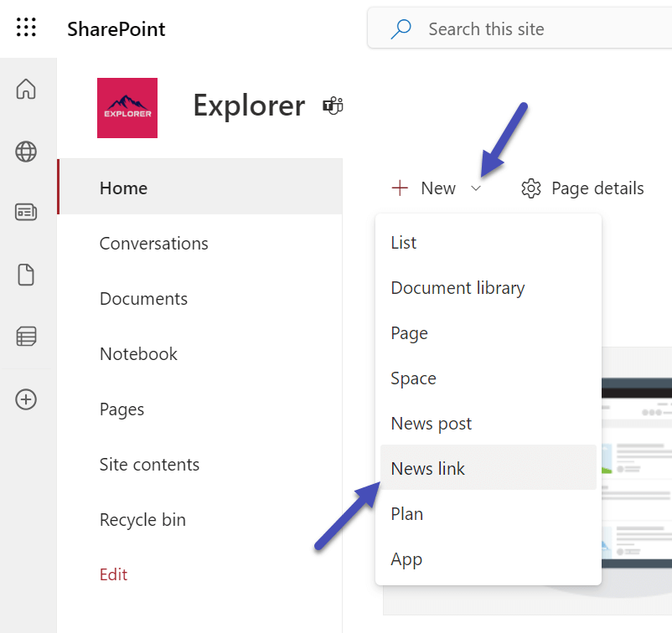Viewport: 672px width, 633px height.
Task: Click the Home icon in the left rail
Action: (26, 89)
